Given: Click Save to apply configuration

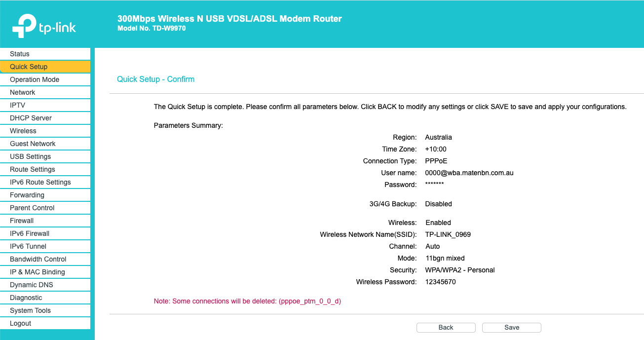Looking at the screenshot, I should [x=512, y=328].
